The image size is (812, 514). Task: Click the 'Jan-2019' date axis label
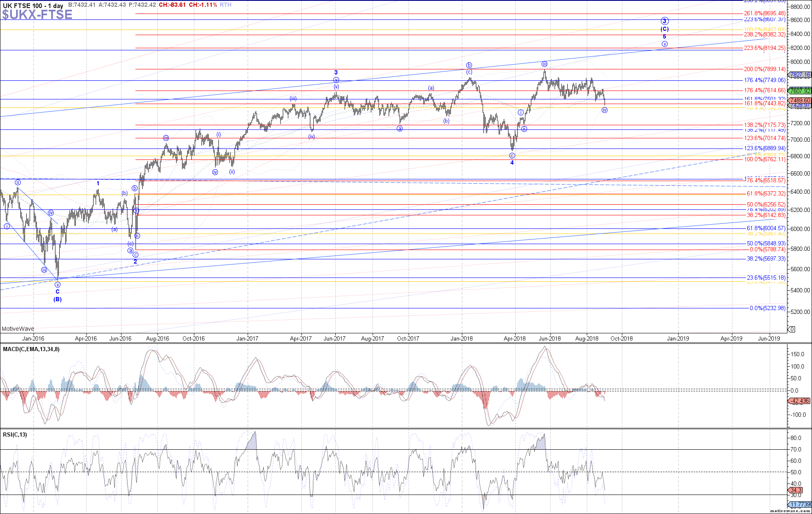(678, 338)
